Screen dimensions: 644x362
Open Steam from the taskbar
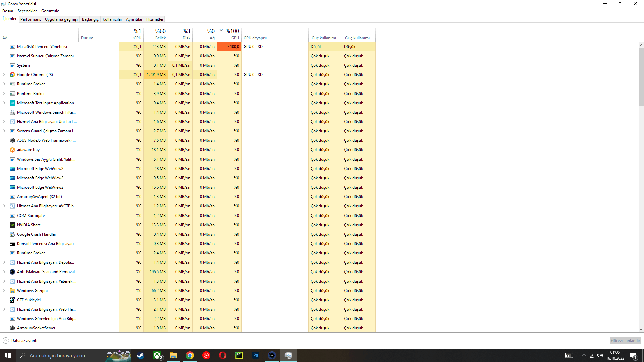(x=140, y=355)
